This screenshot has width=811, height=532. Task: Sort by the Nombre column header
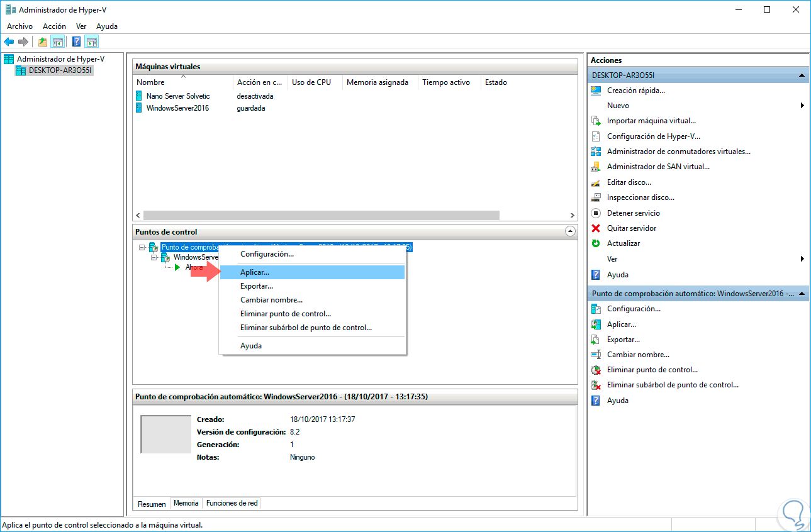click(x=182, y=82)
